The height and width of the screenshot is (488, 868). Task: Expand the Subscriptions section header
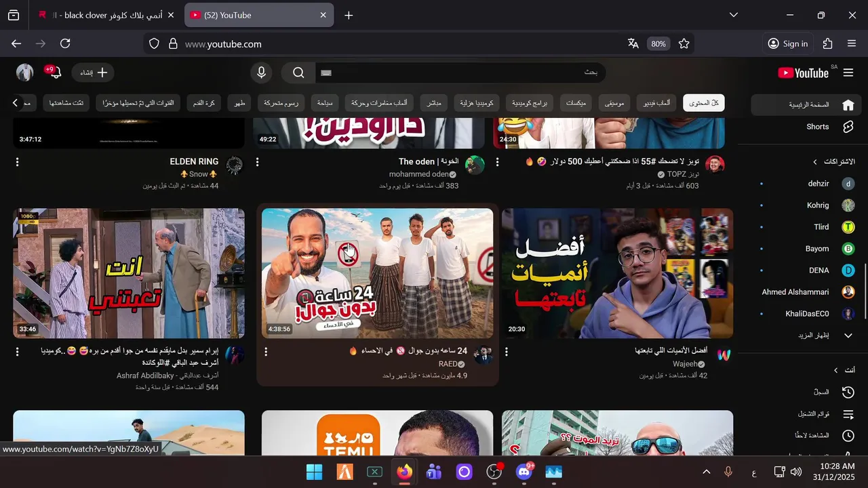tap(834, 162)
